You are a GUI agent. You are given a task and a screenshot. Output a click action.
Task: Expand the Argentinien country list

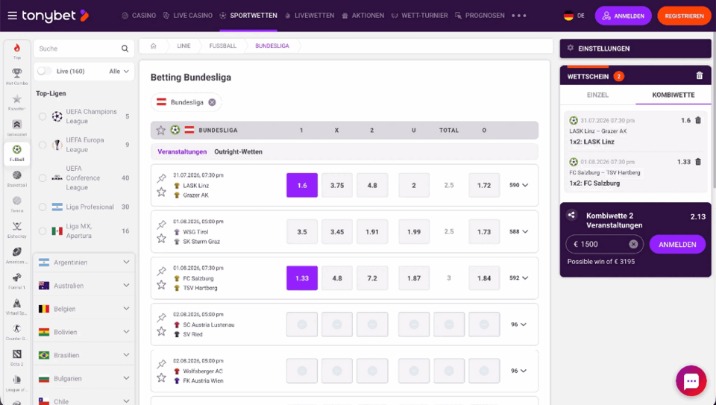[126, 262]
